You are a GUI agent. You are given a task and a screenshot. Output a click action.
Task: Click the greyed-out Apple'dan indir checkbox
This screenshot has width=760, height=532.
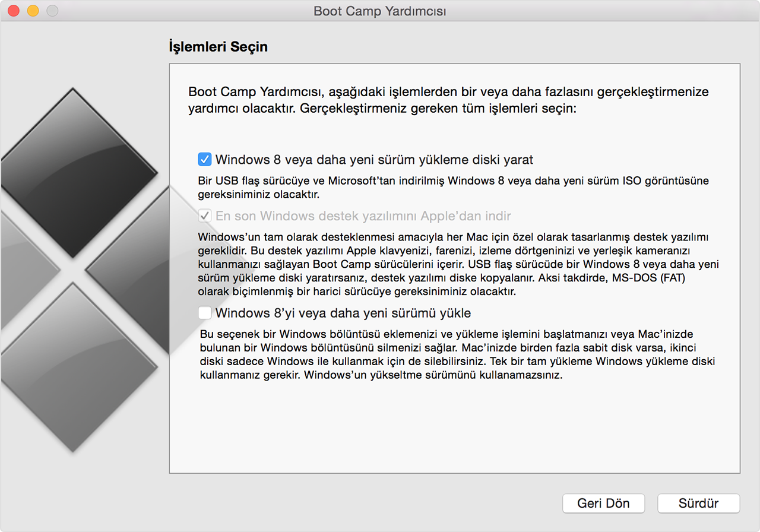(204, 216)
